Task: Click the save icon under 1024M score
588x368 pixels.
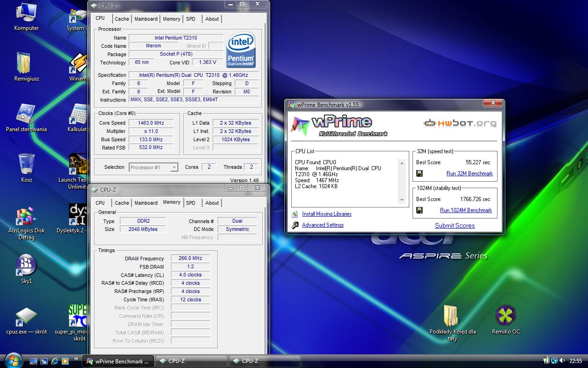Action: (x=419, y=210)
